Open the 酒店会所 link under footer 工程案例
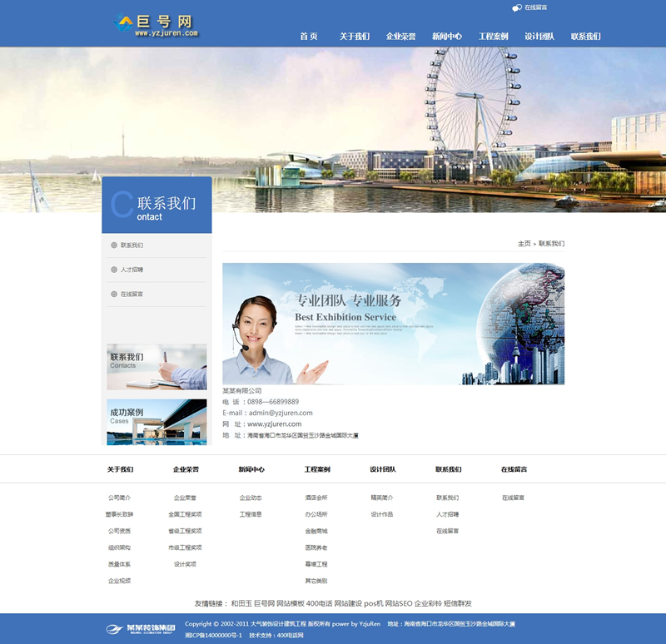Image resolution: width=666 pixels, height=644 pixels. (x=316, y=498)
